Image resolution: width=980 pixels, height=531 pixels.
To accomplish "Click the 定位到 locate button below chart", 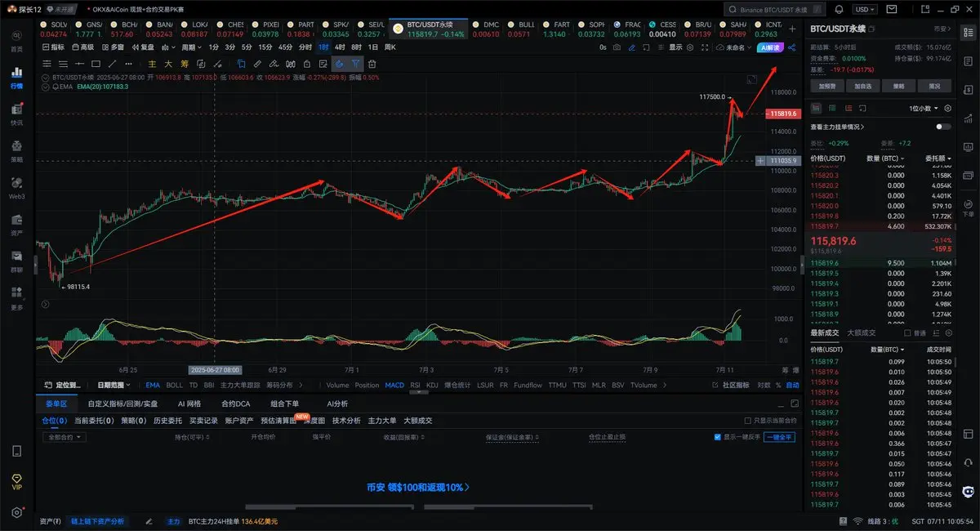I will [65, 385].
